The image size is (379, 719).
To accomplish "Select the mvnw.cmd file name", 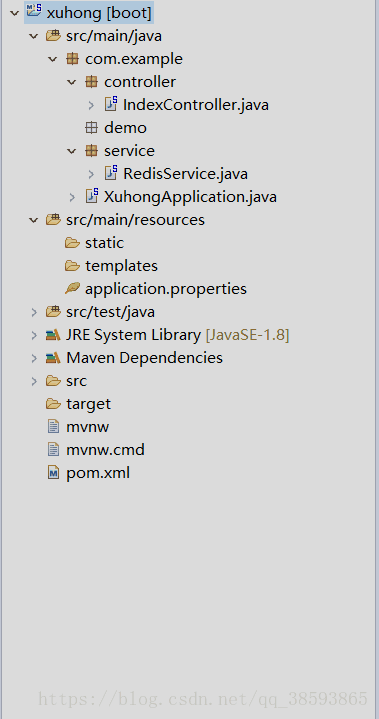I will coord(105,450).
